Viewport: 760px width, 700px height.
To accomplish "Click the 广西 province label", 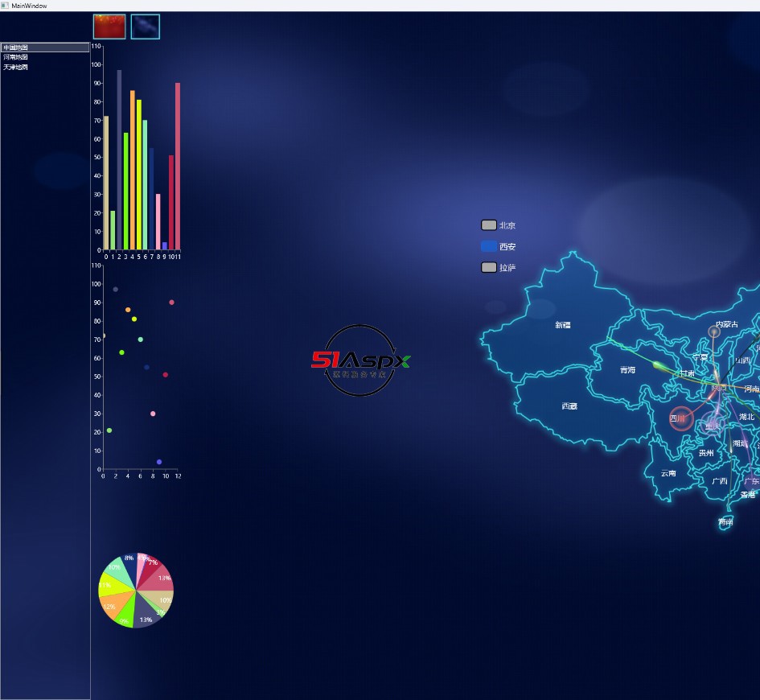I will (720, 481).
